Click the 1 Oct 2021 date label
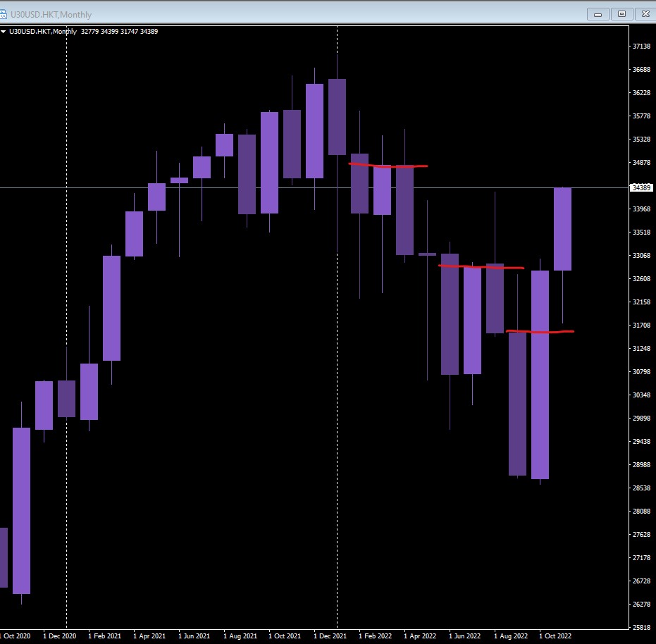Image resolution: width=656 pixels, height=644 pixels. click(x=285, y=636)
